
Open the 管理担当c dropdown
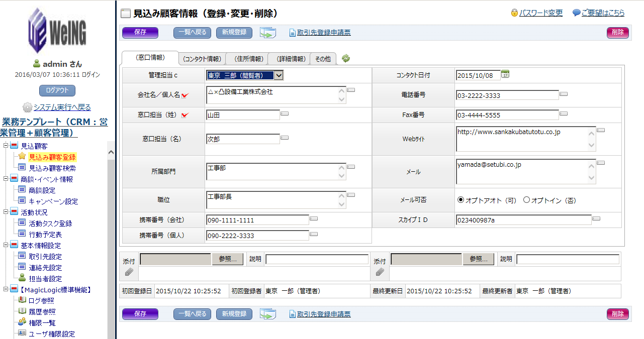pyautogui.click(x=279, y=75)
